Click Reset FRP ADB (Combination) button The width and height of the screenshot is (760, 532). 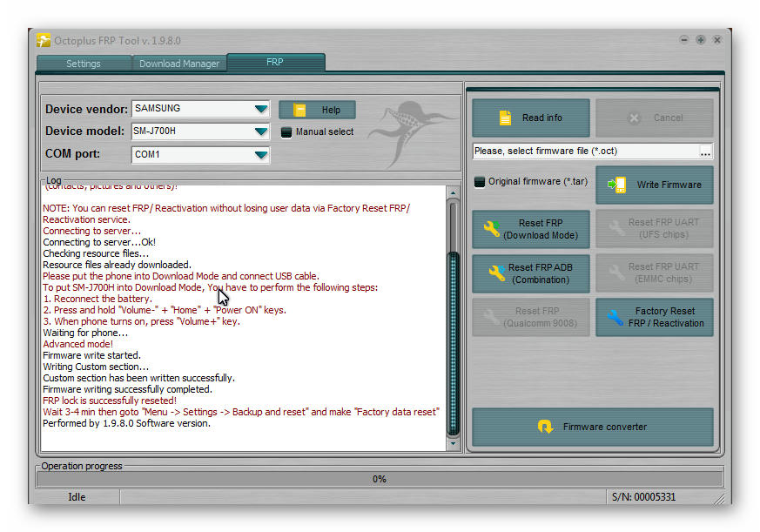click(531, 273)
